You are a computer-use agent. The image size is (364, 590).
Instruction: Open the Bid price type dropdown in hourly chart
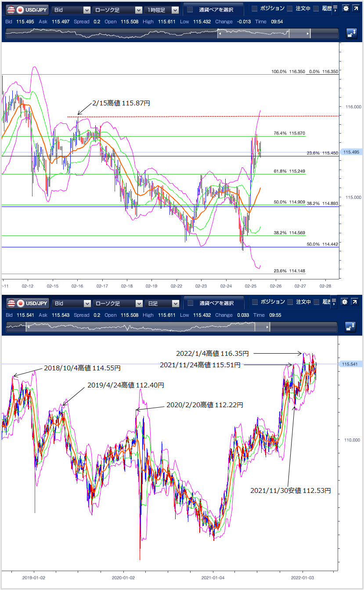pos(71,10)
